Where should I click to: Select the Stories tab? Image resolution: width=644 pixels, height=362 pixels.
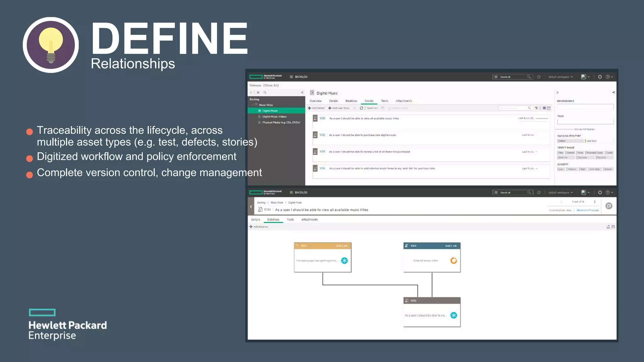(369, 101)
